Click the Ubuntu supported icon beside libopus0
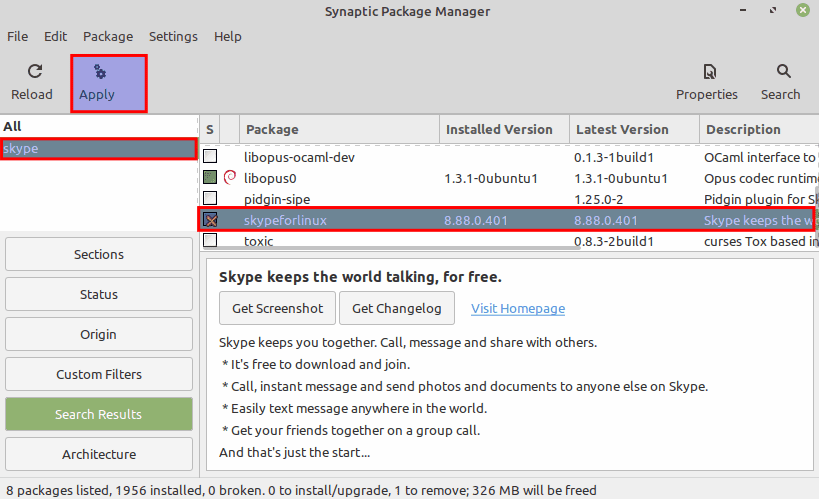The width and height of the screenshot is (819, 499). 229,178
